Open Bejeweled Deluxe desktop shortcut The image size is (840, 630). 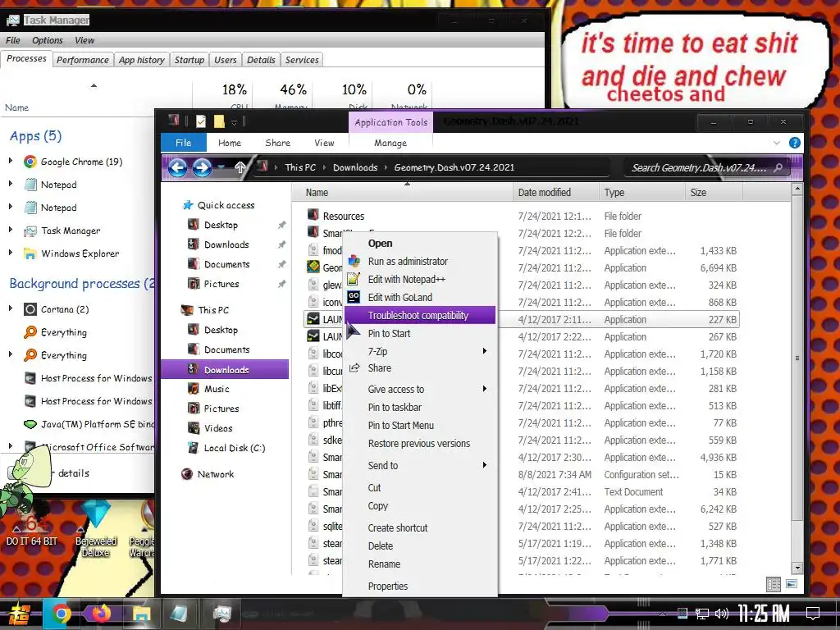point(96,529)
